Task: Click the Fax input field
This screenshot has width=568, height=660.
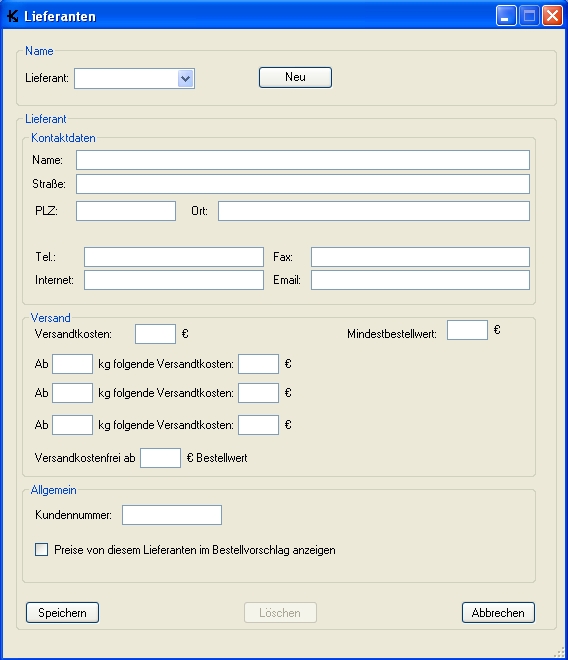Action: coord(420,257)
